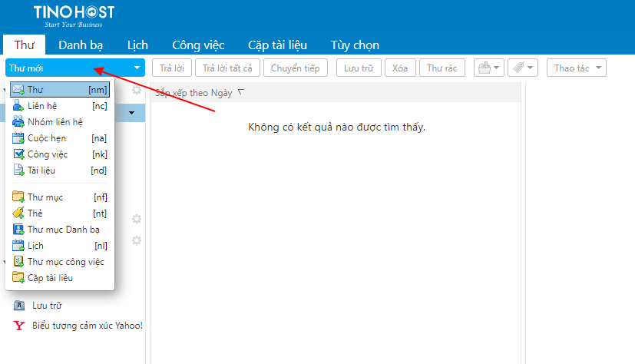Choose Liên hệ [nc] menu entry
The width and height of the screenshot is (635, 364).
(x=60, y=106)
